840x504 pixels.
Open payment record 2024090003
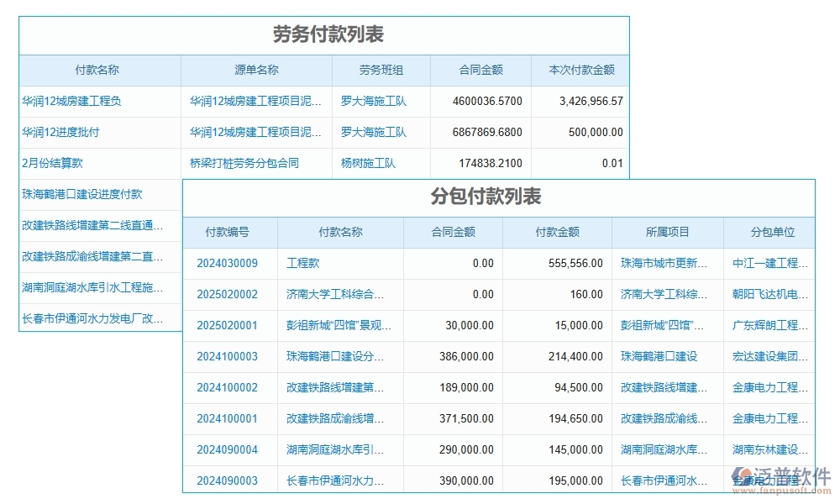[x=228, y=480]
